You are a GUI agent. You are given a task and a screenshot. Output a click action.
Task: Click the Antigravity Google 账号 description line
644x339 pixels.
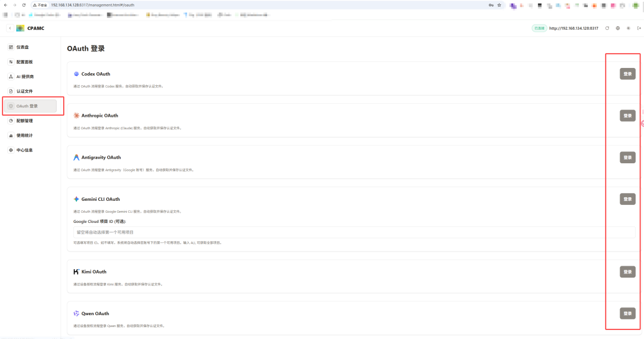(134, 170)
